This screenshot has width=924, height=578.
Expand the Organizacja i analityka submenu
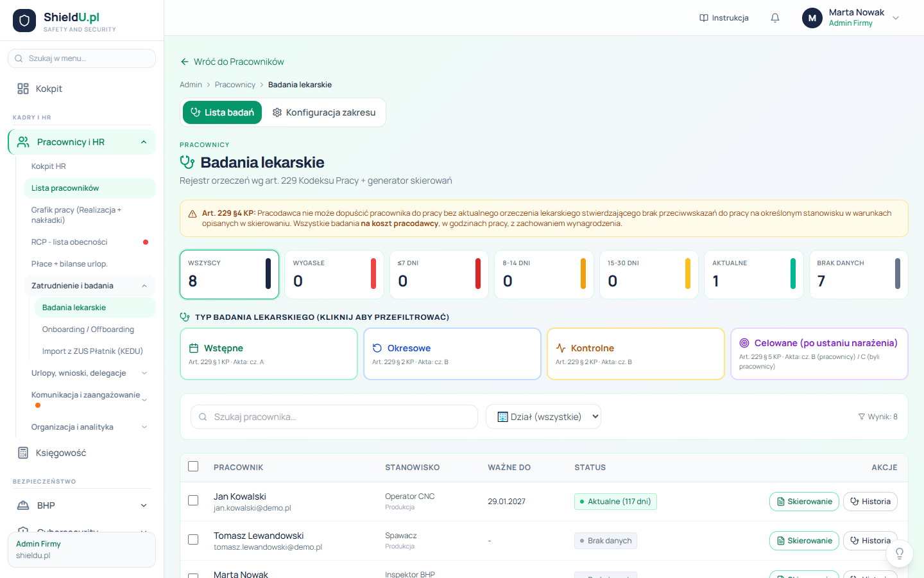click(144, 427)
